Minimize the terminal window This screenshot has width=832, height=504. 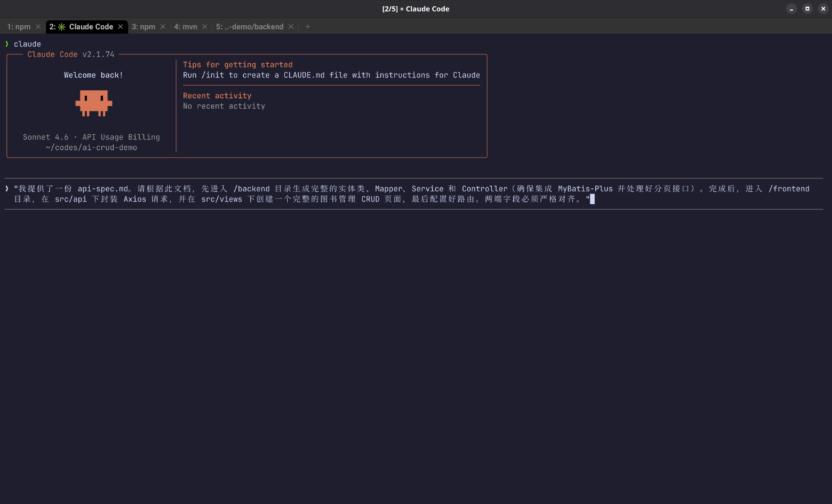click(x=791, y=9)
